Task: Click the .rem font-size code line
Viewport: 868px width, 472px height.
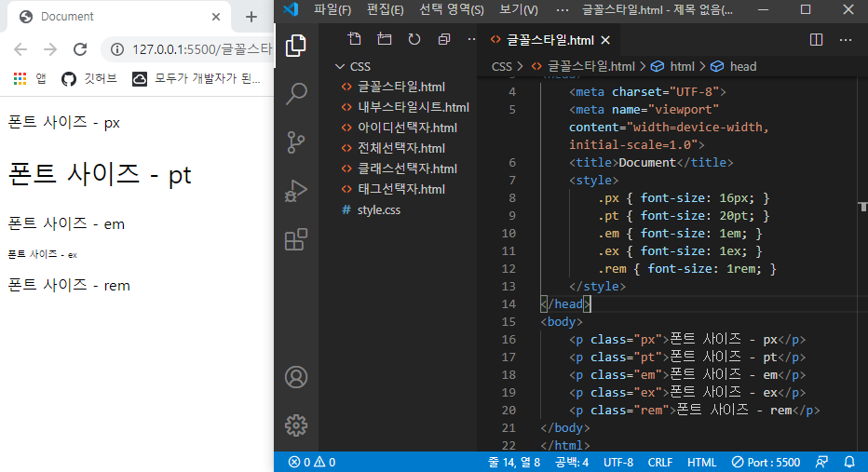Action: coord(687,268)
